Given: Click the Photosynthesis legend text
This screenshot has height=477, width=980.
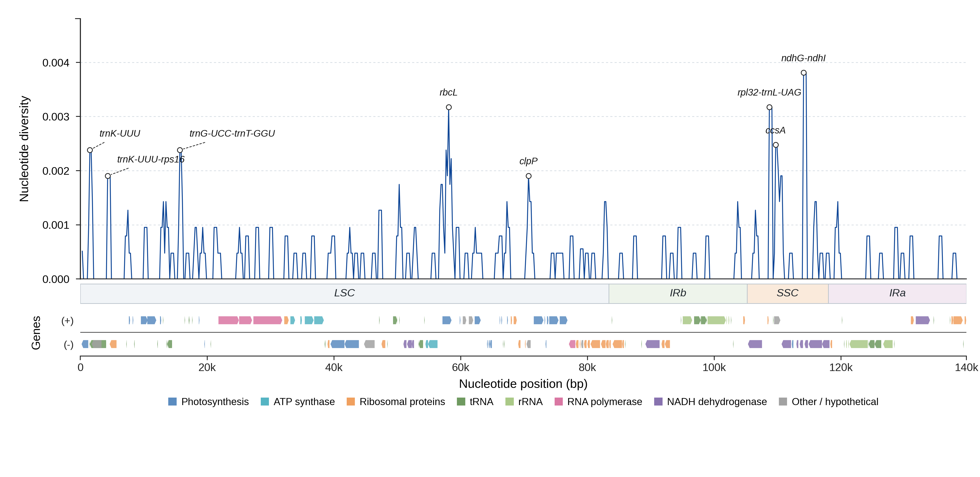Looking at the screenshot, I should pos(215,402).
